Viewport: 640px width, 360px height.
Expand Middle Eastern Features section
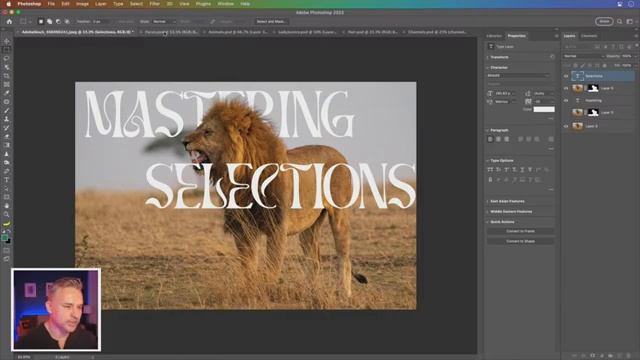click(487, 211)
